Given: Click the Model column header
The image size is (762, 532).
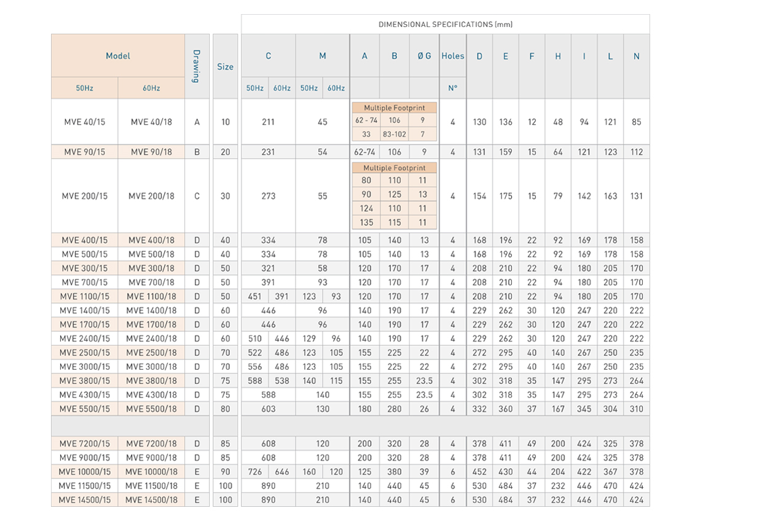Looking at the screenshot, I should click(x=118, y=56).
